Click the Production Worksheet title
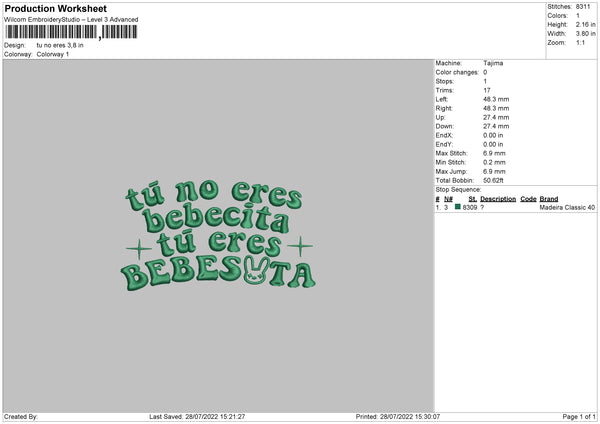This screenshot has width=600, height=424. coord(55,8)
